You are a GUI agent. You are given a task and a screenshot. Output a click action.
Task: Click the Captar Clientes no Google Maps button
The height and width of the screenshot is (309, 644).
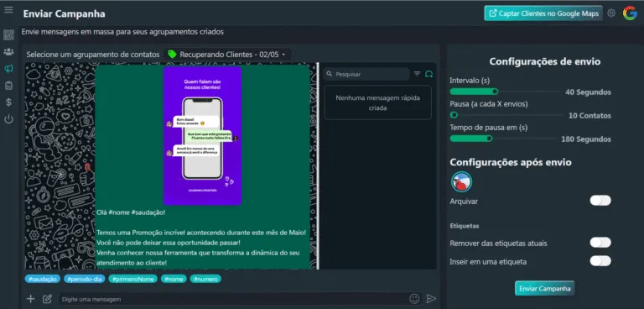click(543, 13)
